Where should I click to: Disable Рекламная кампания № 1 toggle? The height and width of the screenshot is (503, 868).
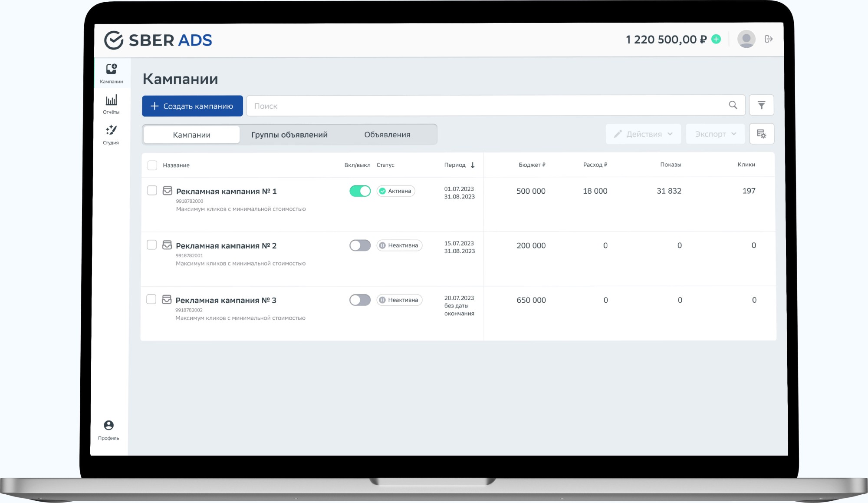(360, 191)
